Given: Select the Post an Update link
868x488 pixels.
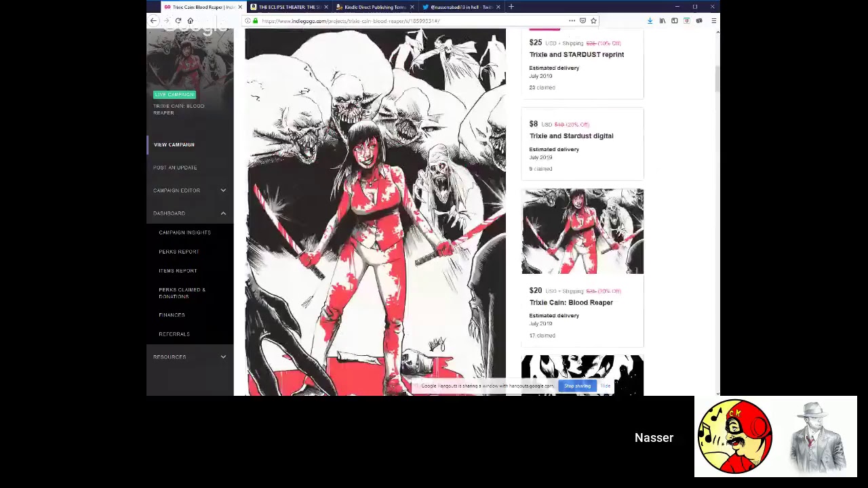Looking at the screenshot, I should pos(175,167).
